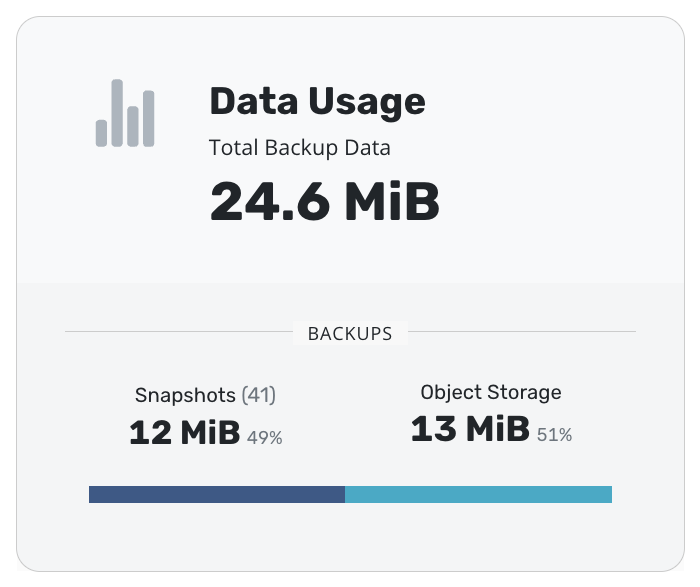Click the rightmost bar of the chart icon
This screenshot has width=700, height=587.
149,118
